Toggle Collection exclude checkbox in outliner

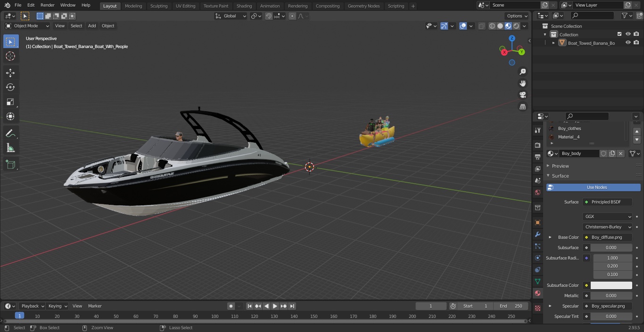click(x=619, y=34)
